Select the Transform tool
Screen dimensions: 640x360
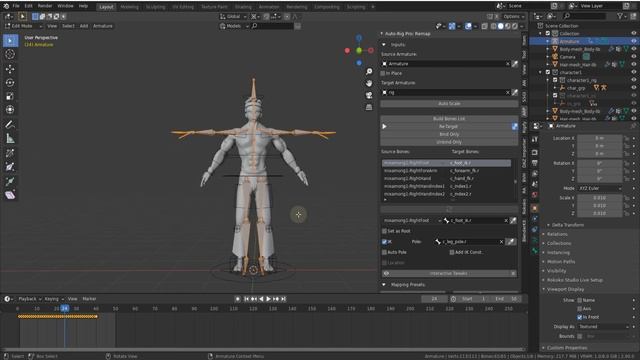click(x=10, y=110)
